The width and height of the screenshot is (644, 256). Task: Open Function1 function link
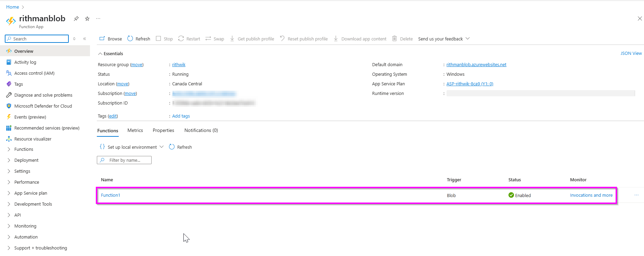tap(111, 195)
